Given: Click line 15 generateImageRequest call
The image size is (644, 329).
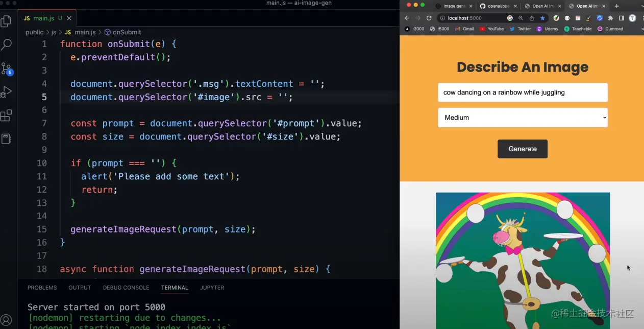Looking at the screenshot, I should click(163, 229).
